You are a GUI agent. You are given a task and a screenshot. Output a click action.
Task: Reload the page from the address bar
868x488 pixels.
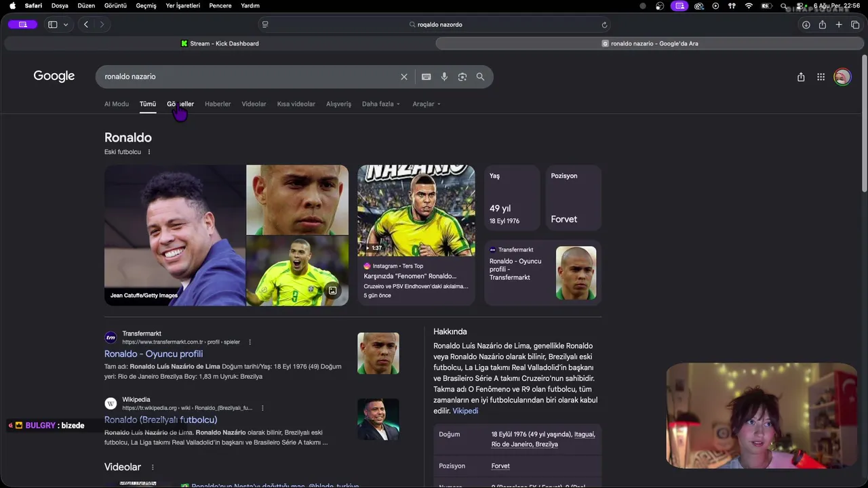(x=604, y=24)
